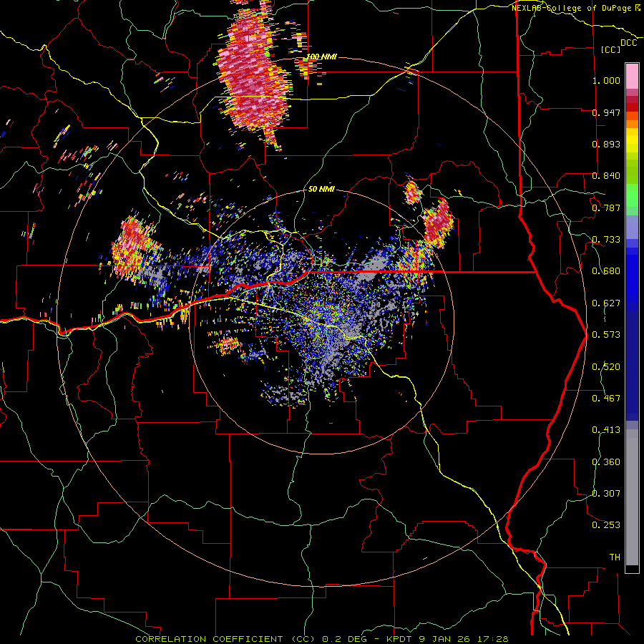Click the 0.253 scale value
644x644 pixels.
(x=606, y=525)
